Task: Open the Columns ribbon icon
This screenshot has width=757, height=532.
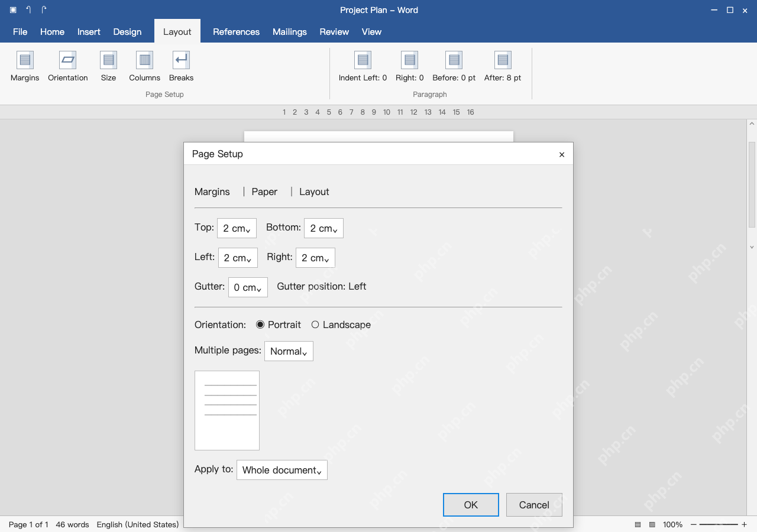Action: pyautogui.click(x=144, y=60)
